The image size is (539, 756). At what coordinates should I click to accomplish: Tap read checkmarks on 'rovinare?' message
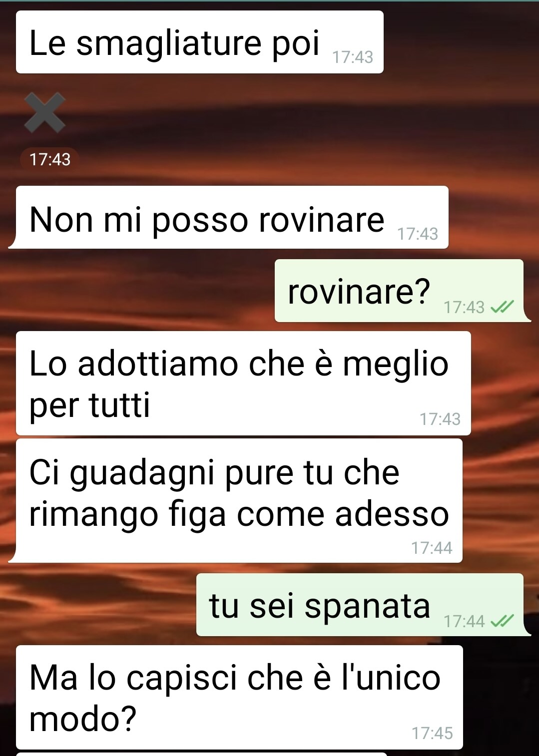coord(502,307)
